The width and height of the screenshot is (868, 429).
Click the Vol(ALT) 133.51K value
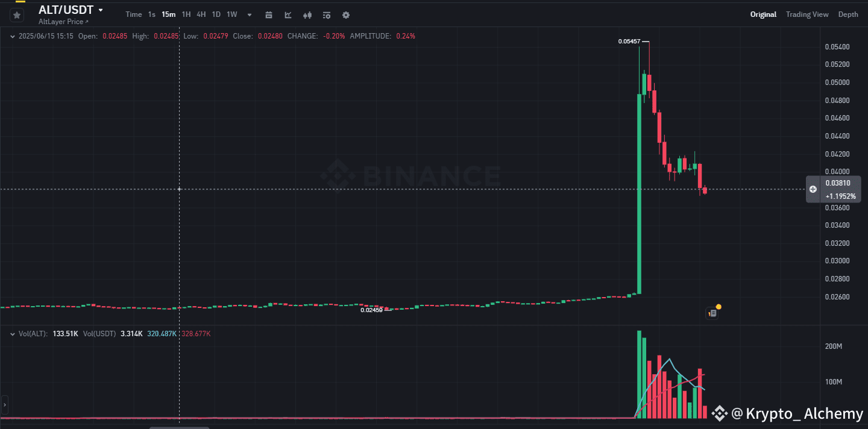click(x=65, y=333)
